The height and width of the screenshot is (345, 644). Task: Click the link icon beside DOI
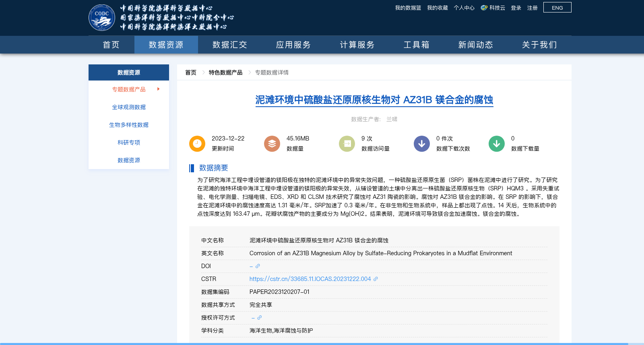[258, 266]
